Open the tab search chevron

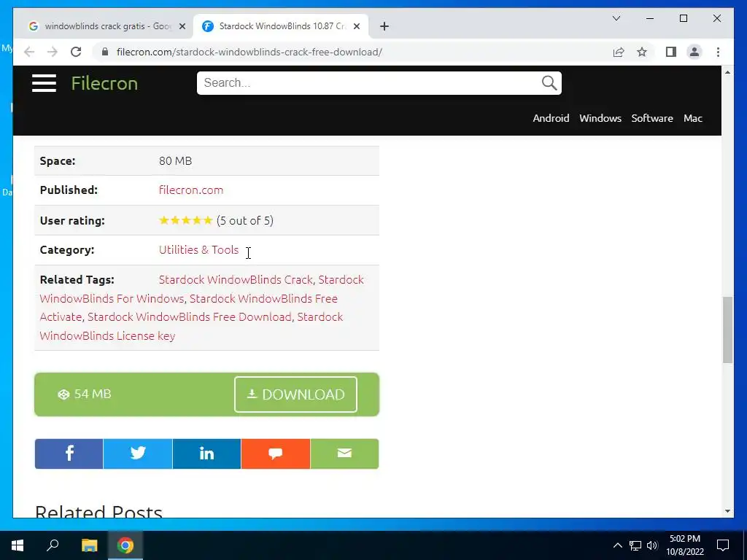click(616, 18)
